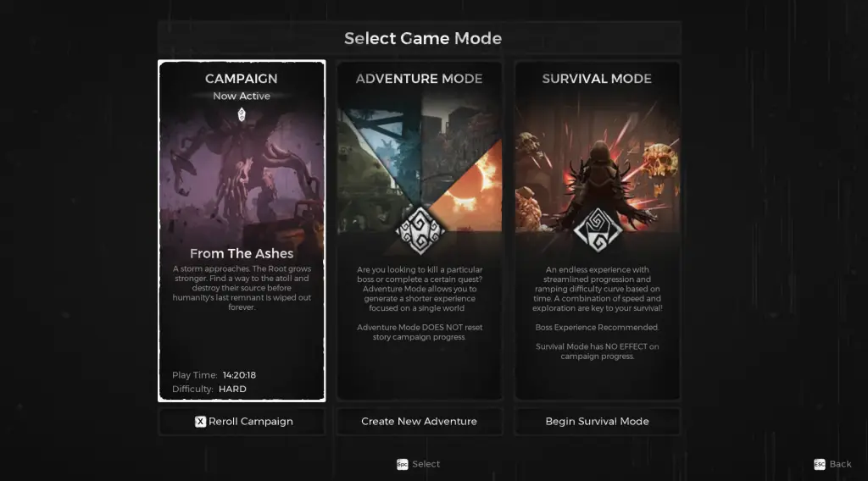Click the Campaign root monster artwork
The height and width of the screenshot is (481, 868).
tap(242, 177)
